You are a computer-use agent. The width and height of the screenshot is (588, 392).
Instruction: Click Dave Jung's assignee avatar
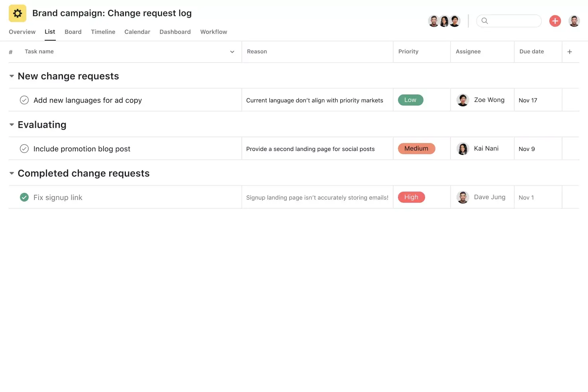[463, 197]
